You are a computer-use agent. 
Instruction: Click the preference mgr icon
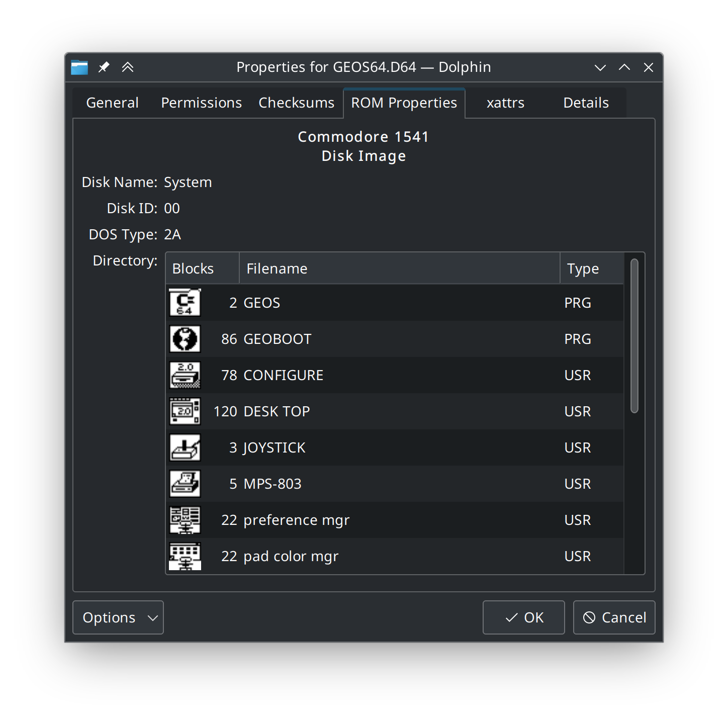185,520
